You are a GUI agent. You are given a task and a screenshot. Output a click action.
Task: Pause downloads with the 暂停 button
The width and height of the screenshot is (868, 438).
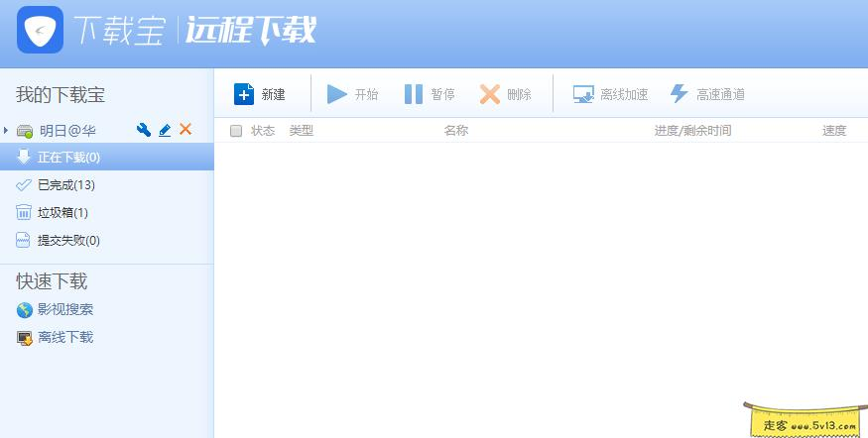pos(431,94)
